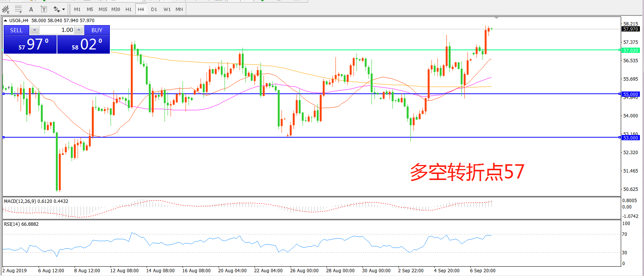This screenshot has width=644, height=276.
Task: Select the Text 'A' drawing tool
Action: pyautogui.click(x=31, y=9)
